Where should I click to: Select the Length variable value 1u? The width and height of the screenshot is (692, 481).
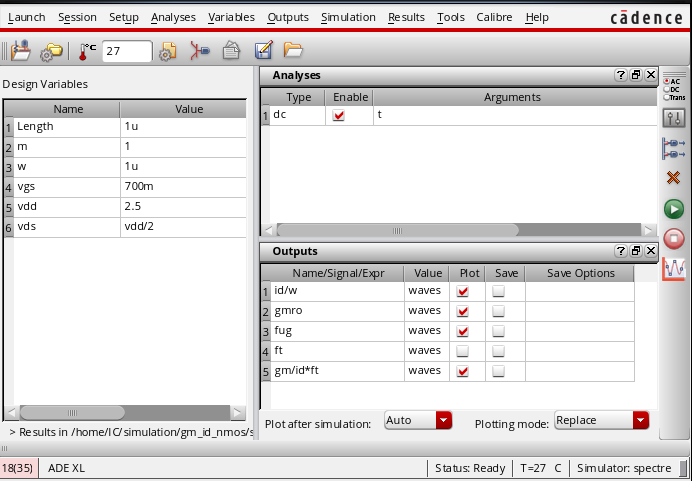coord(183,127)
